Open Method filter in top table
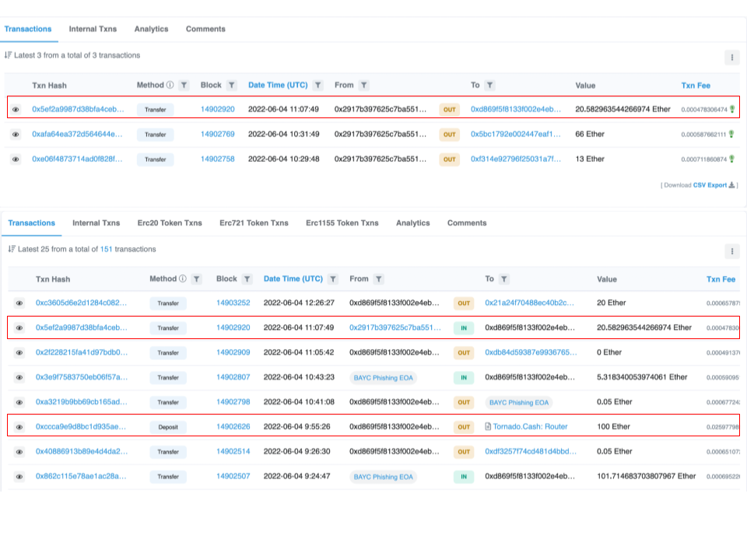Image resolution: width=747 pixels, height=560 pixels. click(184, 86)
